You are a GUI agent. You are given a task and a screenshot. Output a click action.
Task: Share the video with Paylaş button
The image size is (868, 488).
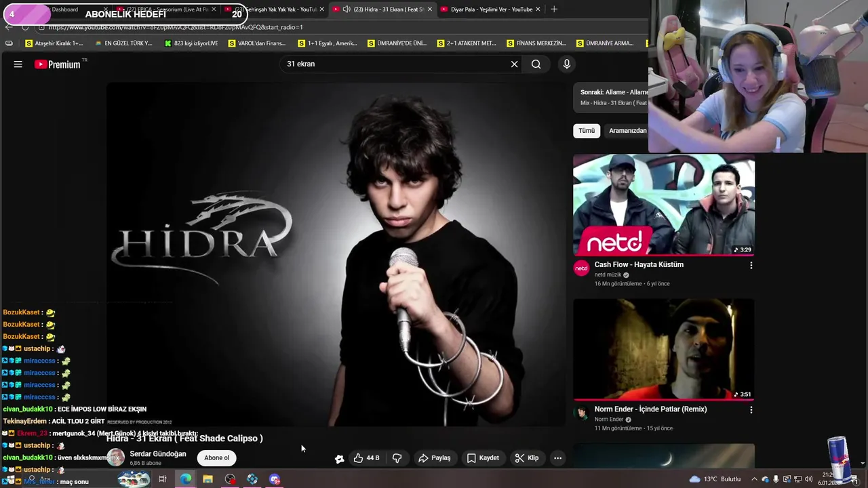pyautogui.click(x=434, y=458)
